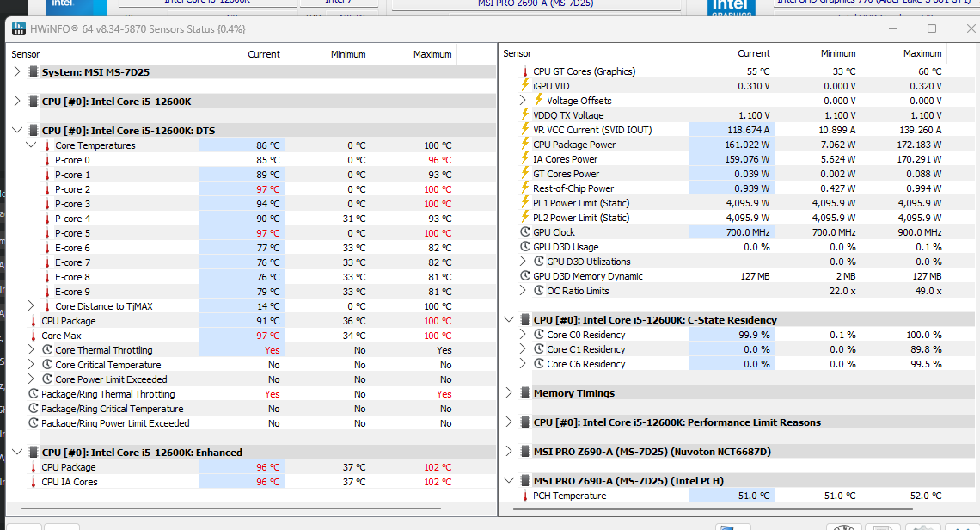This screenshot has height=530, width=980.
Task: Click lightning icon beside VR VCC Current
Action: 525,130
